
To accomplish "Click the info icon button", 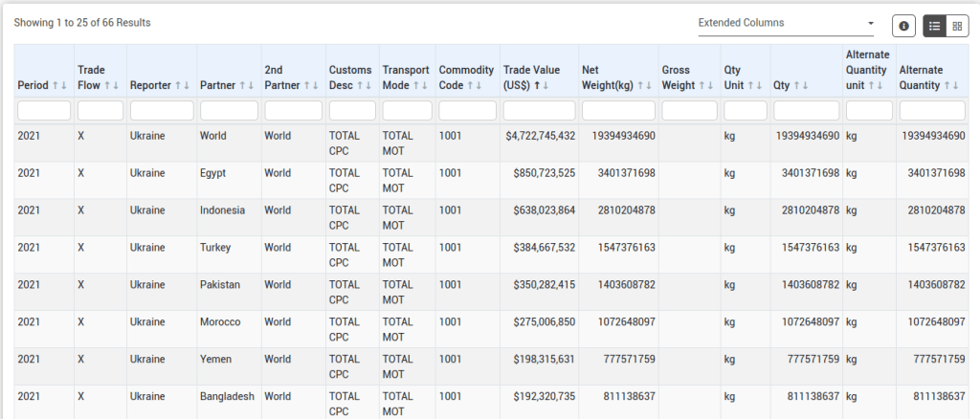I will click(902, 27).
